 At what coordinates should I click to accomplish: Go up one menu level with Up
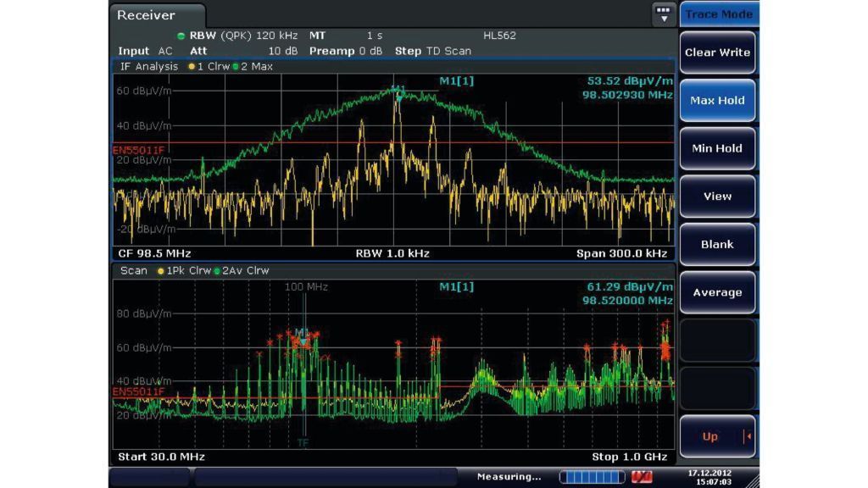(x=717, y=436)
